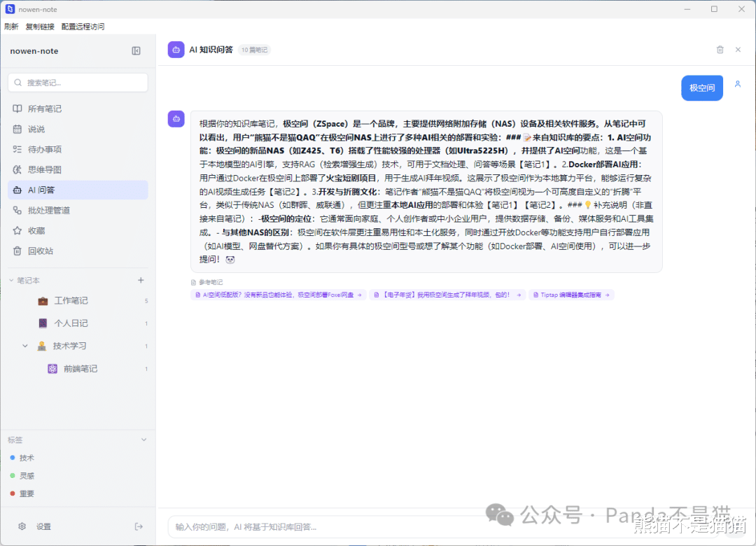The width and height of the screenshot is (756, 546).
Task: Select AI 问答 robot icon in sidebar
Action: [17, 190]
